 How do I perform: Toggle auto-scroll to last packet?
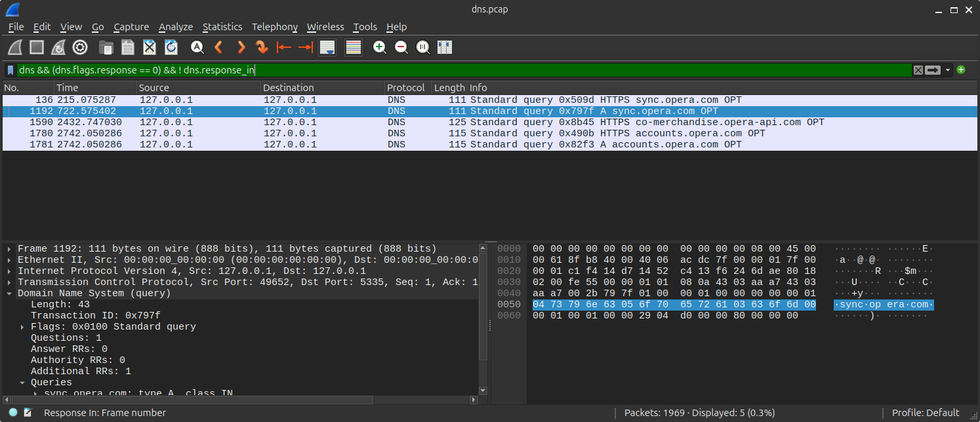tap(327, 47)
